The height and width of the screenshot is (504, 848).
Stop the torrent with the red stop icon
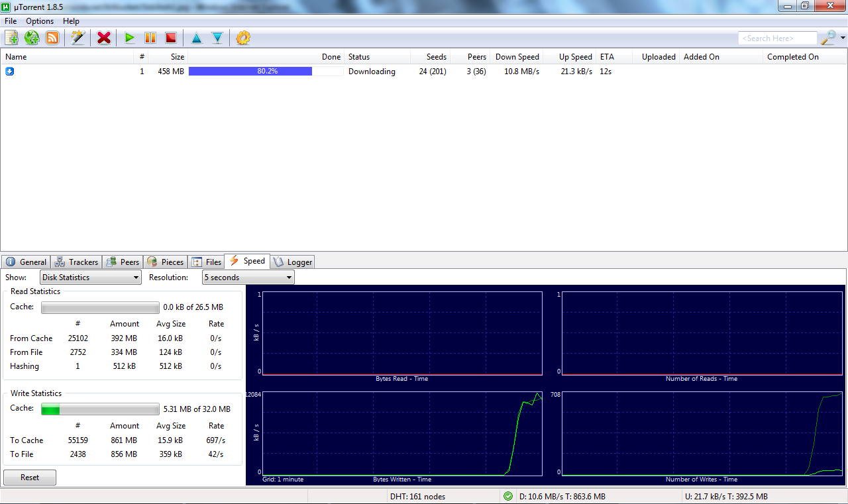(x=171, y=38)
